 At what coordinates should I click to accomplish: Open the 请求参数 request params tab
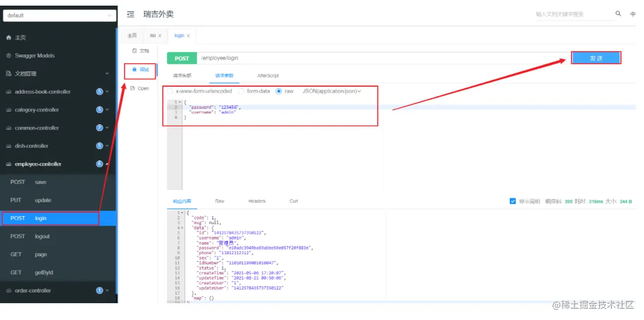pos(224,75)
